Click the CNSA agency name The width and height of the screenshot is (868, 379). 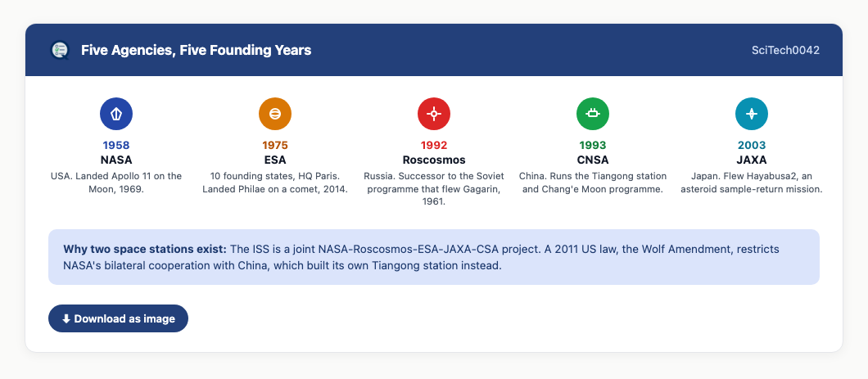593,160
